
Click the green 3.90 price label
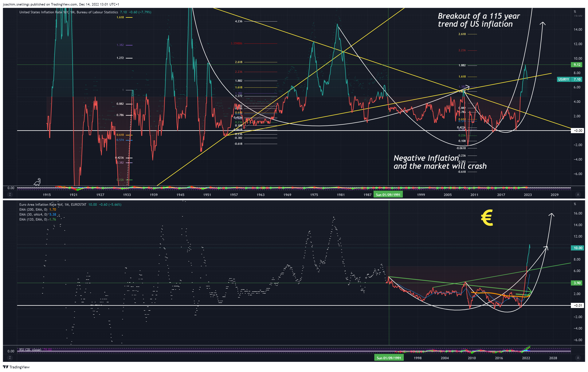577,283
